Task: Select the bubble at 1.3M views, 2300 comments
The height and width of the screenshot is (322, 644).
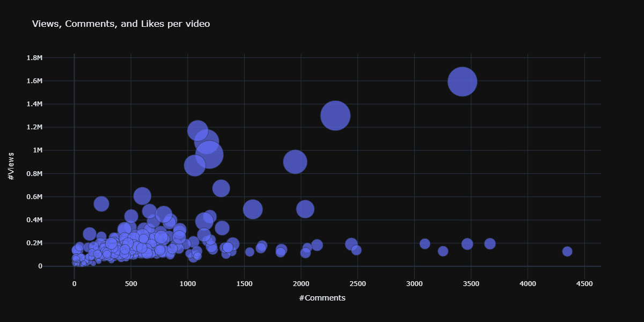Action: click(x=335, y=115)
